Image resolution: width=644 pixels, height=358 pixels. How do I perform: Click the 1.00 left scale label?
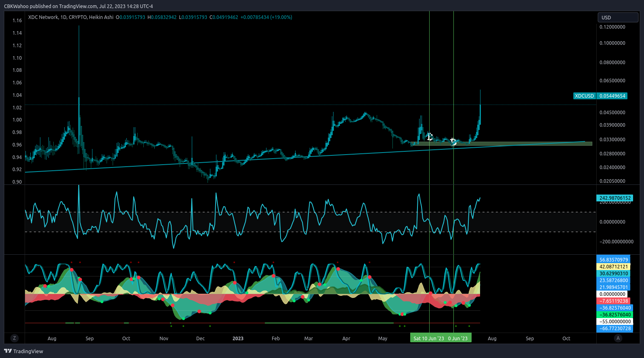coord(17,120)
